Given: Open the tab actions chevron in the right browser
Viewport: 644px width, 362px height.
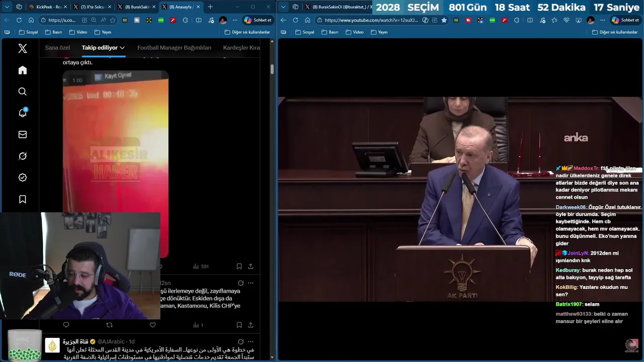Looking at the screenshot, I should coord(283,7).
